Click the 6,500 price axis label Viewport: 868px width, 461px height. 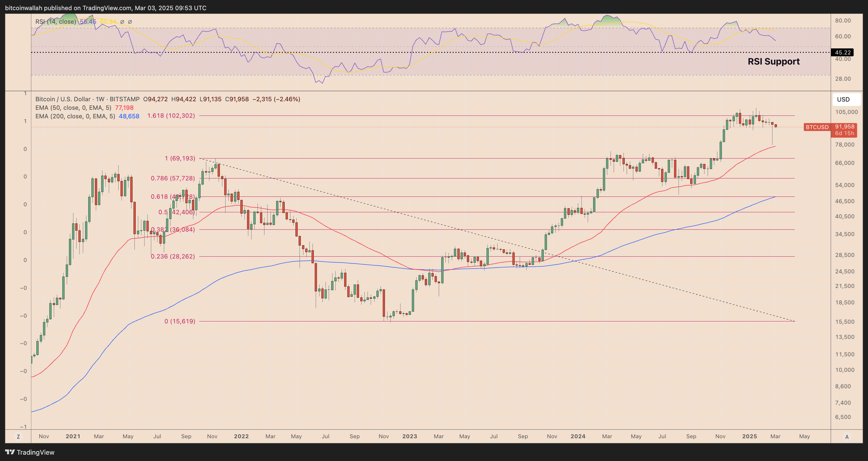coord(843,417)
